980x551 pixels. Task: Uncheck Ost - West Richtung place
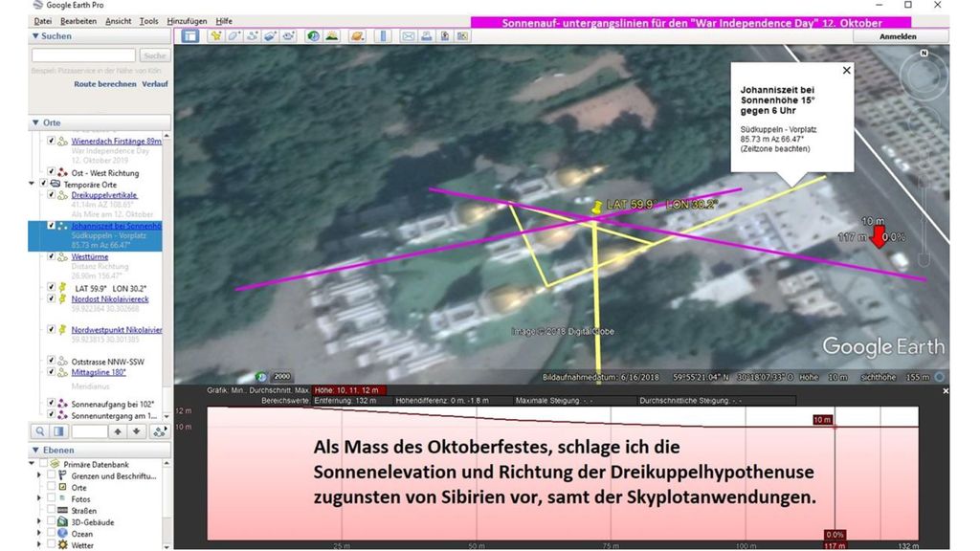(x=52, y=172)
